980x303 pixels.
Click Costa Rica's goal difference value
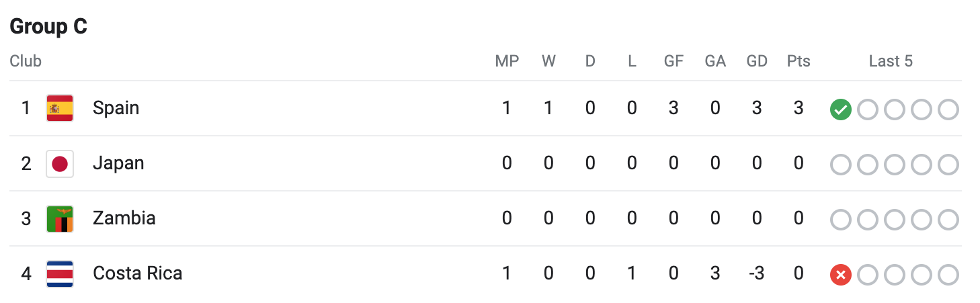pyautogui.click(x=756, y=273)
